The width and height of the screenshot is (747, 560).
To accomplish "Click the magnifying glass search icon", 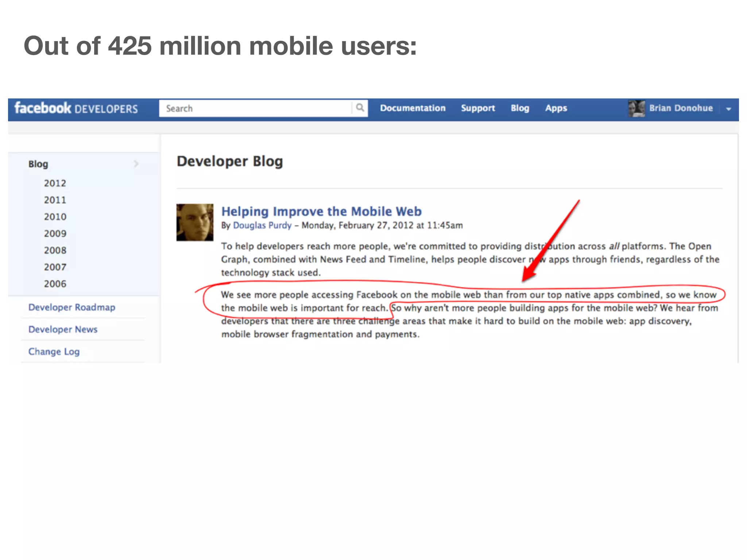I will (360, 108).
